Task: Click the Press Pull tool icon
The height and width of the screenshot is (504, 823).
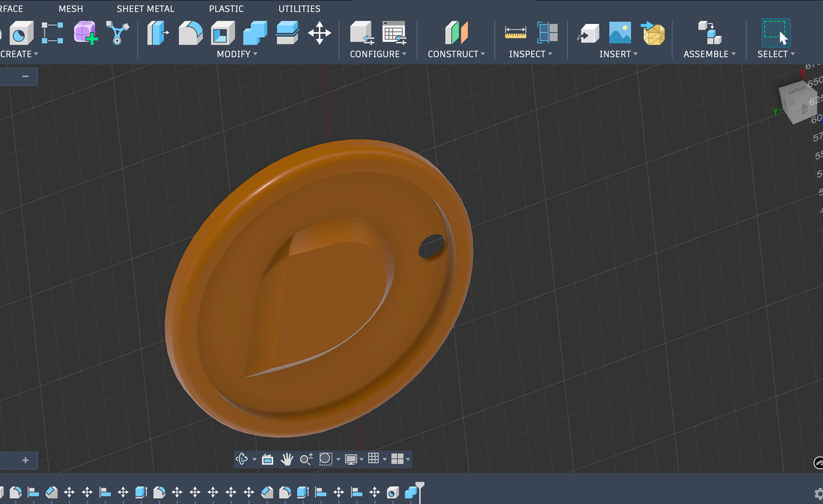Action: [157, 33]
